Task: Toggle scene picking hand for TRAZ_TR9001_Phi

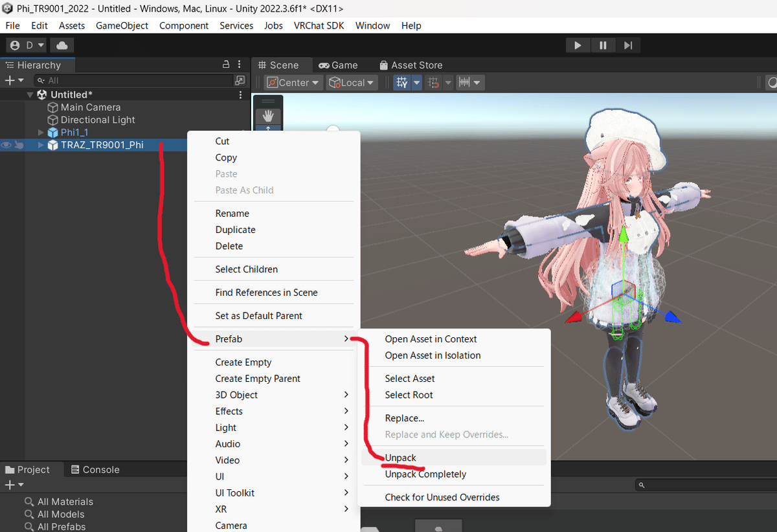Action: (x=19, y=145)
